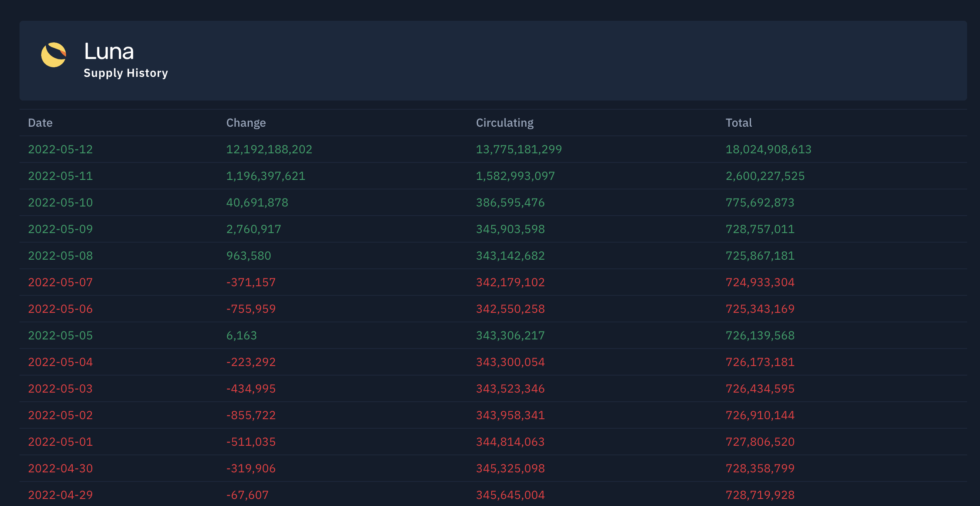This screenshot has width=980, height=506.
Task: Click circulating value 343,958,341
Action: (x=510, y=415)
